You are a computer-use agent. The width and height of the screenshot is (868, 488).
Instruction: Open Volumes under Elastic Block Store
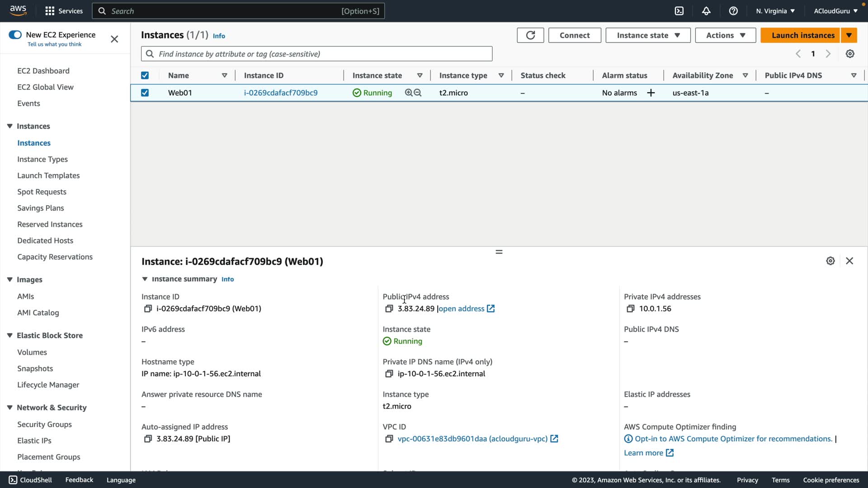pos(32,352)
